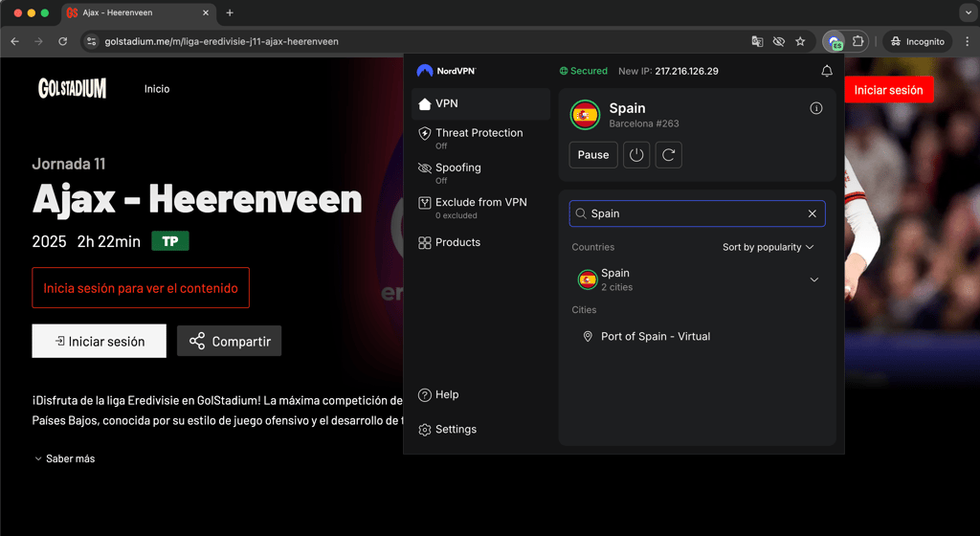Open a new browser tab
The image size is (980, 536).
230,12
